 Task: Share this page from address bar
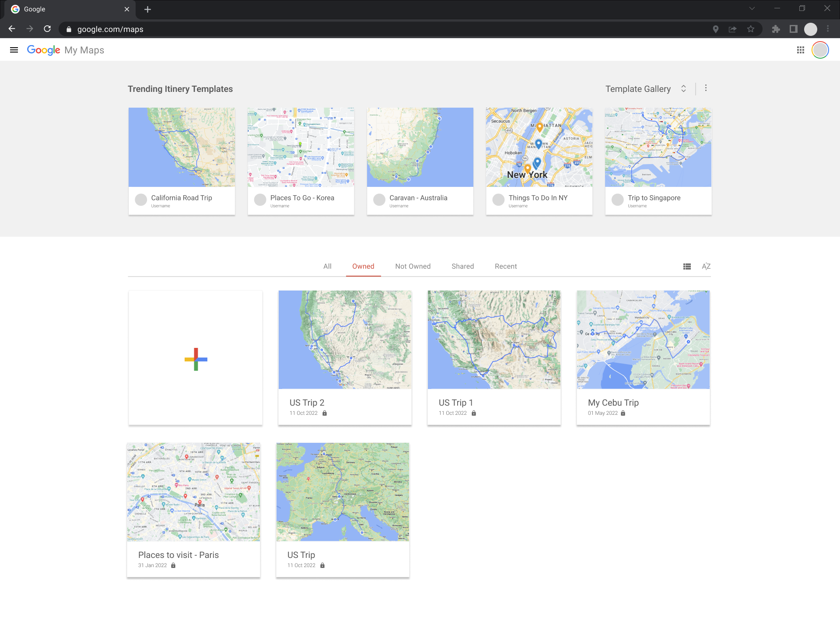coord(733,29)
